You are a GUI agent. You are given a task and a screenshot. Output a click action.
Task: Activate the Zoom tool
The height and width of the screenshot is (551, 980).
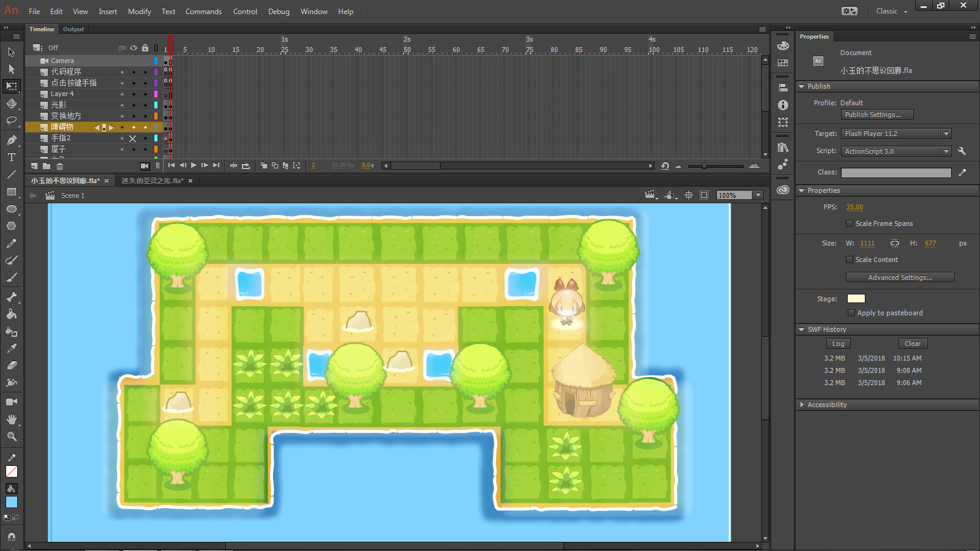point(11,437)
